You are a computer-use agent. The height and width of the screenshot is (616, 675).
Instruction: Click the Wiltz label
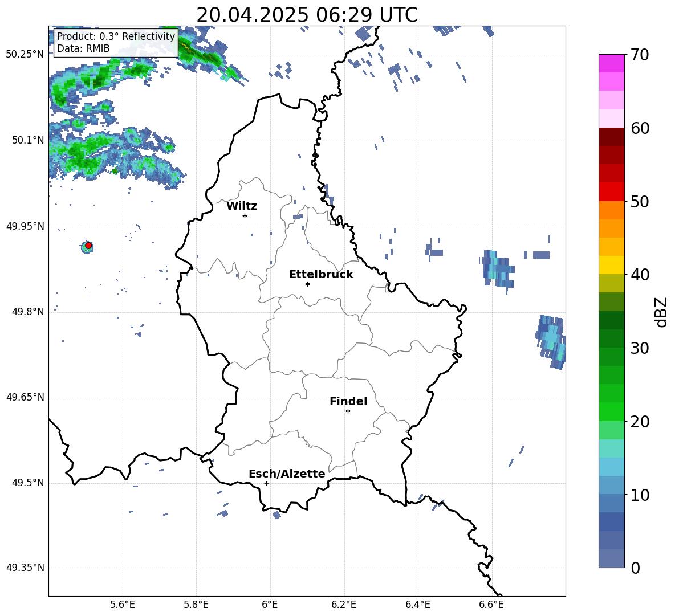[242, 206]
